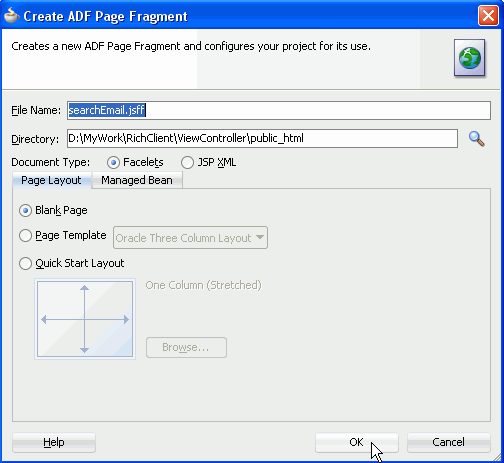504x463 pixels.
Task: Click the disabled Browse... button
Action: pos(186,347)
